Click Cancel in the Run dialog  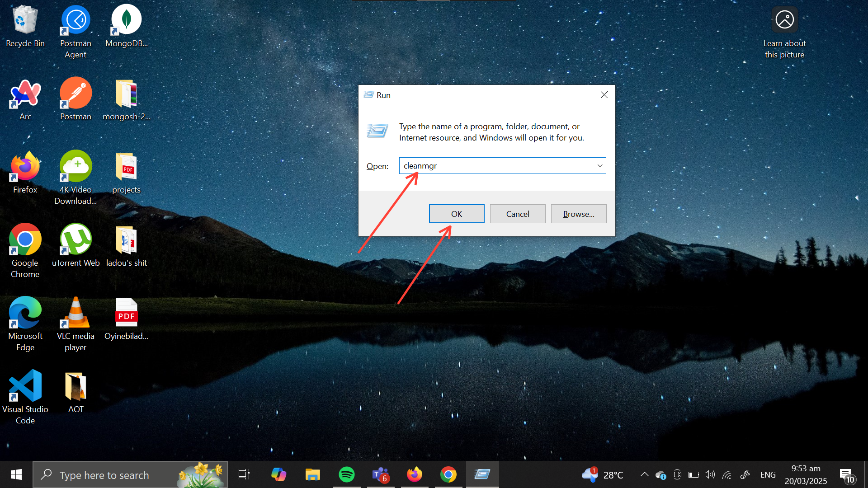517,214
